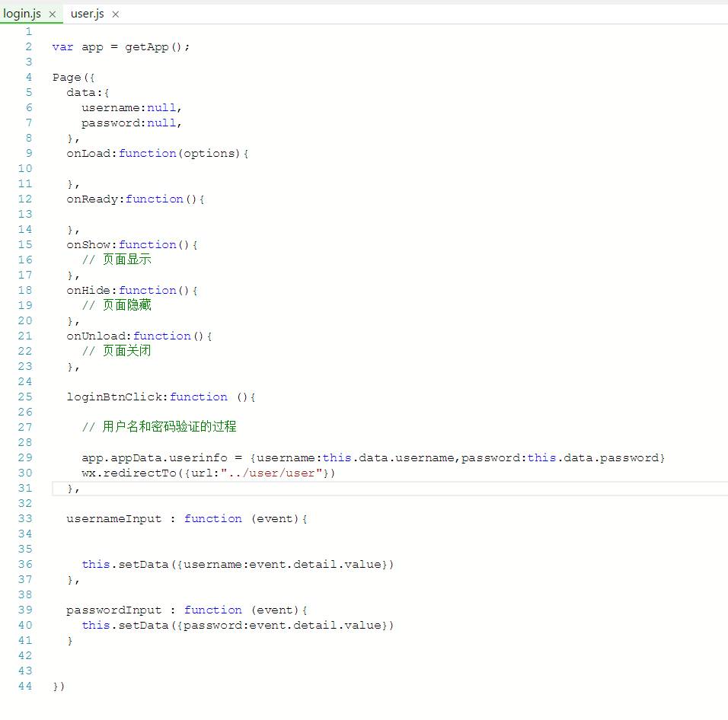Click line number 1 in the gutter
Viewport: 728px width, 720px height.
[28, 31]
